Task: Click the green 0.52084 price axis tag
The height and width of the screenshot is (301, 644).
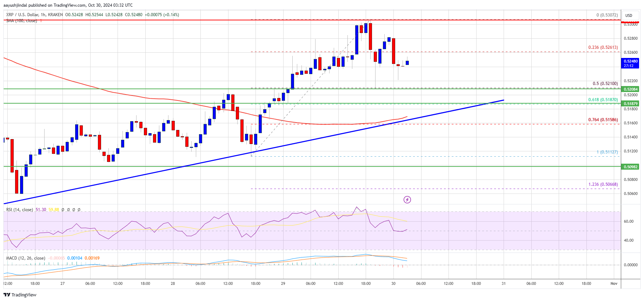Action: pos(631,89)
